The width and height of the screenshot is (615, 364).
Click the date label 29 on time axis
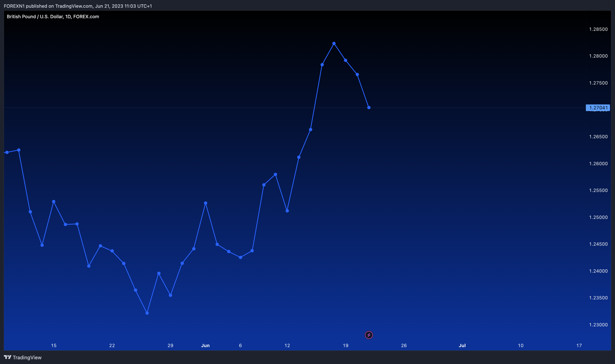click(x=170, y=345)
